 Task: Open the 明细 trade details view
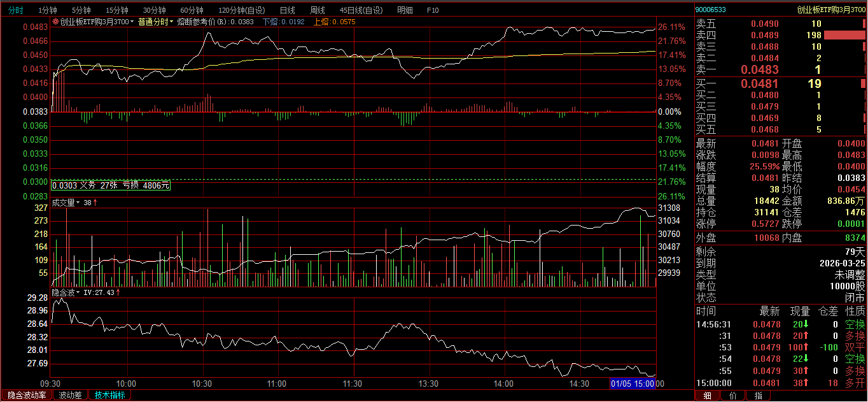[404, 10]
